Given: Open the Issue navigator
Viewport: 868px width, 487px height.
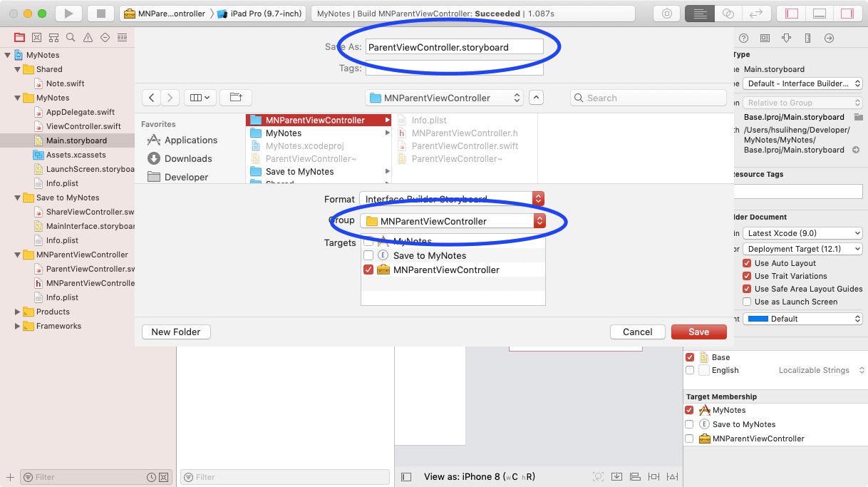Looking at the screenshot, I should pos(88,37).
